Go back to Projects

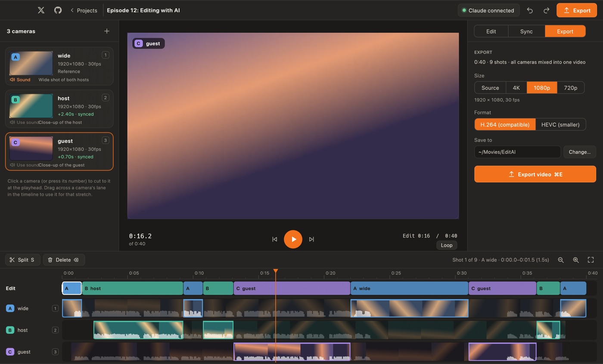(84, 10)
